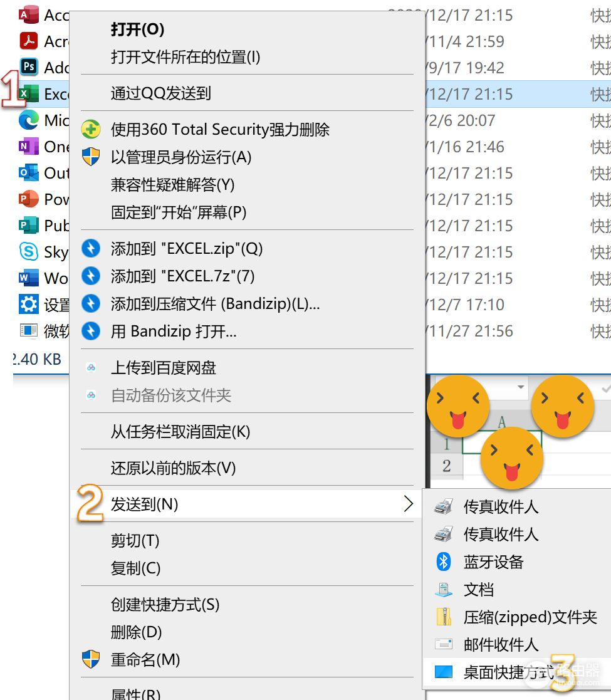Select 删除(D) menu entry

(136, 632)
